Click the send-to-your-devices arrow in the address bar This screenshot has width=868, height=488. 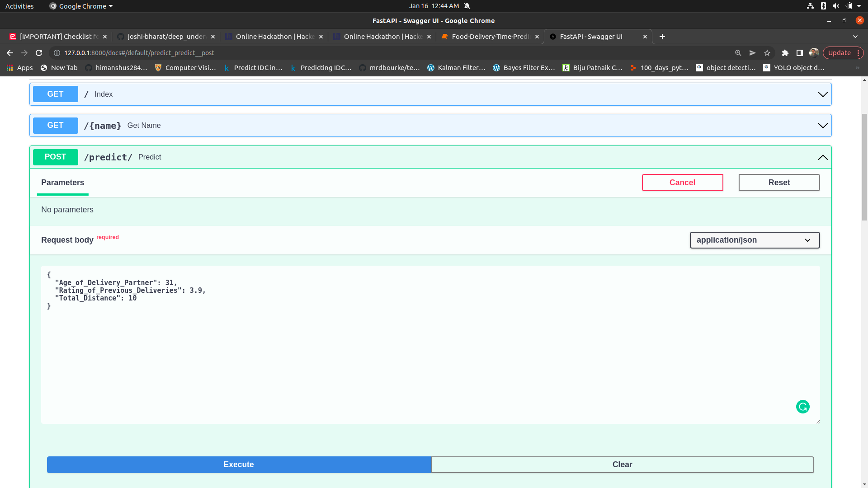[753, 53]
